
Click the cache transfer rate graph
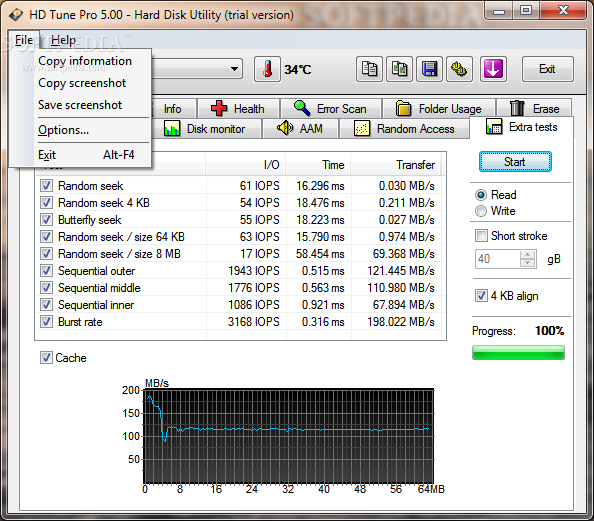[x=289, y=436]
